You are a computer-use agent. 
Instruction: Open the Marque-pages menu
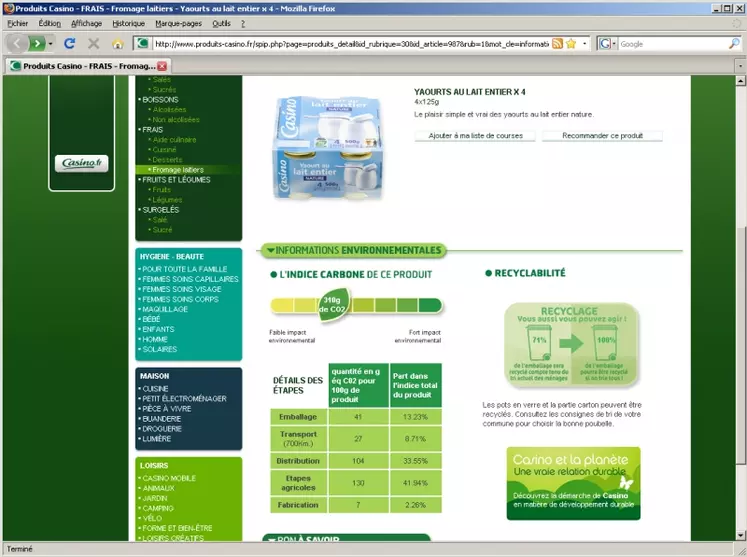pos(178,23)
